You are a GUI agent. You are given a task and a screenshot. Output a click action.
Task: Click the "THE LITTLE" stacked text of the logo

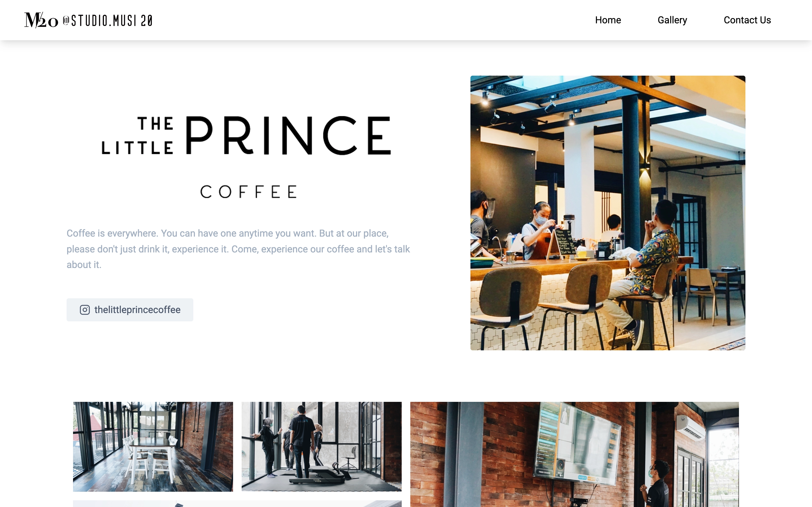[x=137, y=136]
